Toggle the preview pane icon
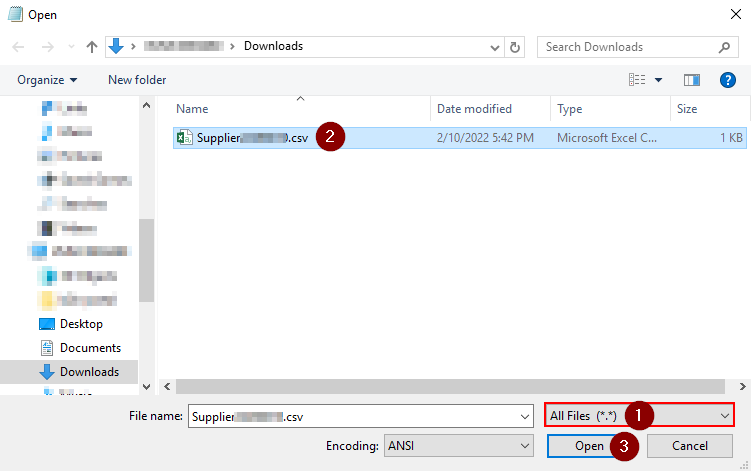 (x=691, y=80)
